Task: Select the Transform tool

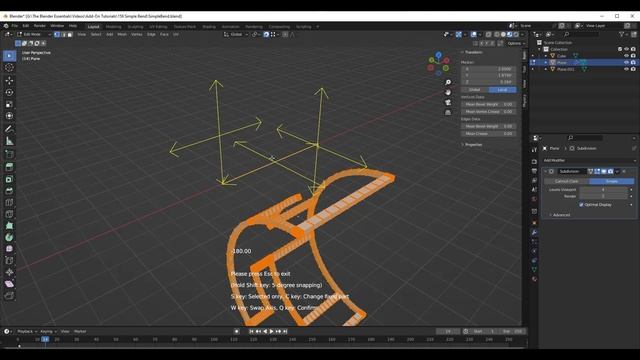Action: click(9, 116)
